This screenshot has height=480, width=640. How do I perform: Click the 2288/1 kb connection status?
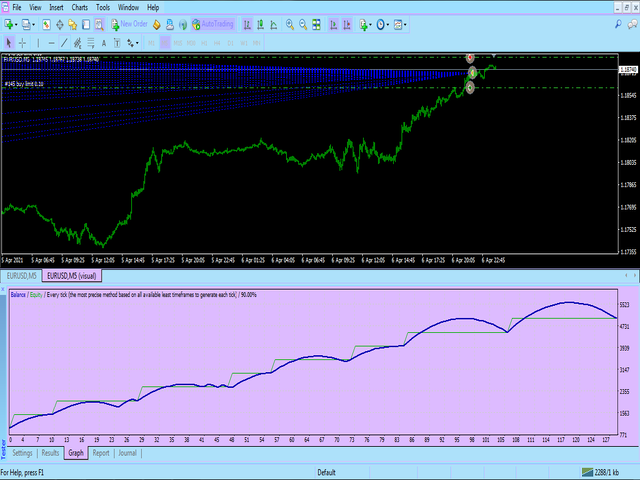click(600, 472)
